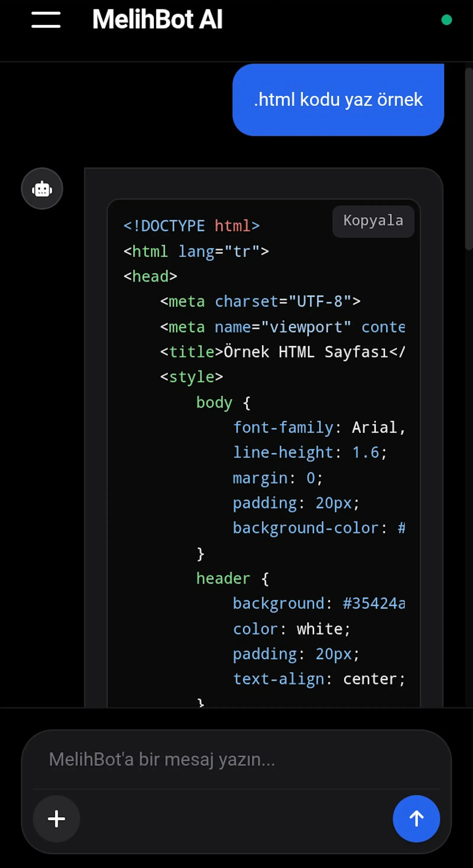Click the chat scrollbar thumb
Screen dimensions: 473x868
(469, 158)
